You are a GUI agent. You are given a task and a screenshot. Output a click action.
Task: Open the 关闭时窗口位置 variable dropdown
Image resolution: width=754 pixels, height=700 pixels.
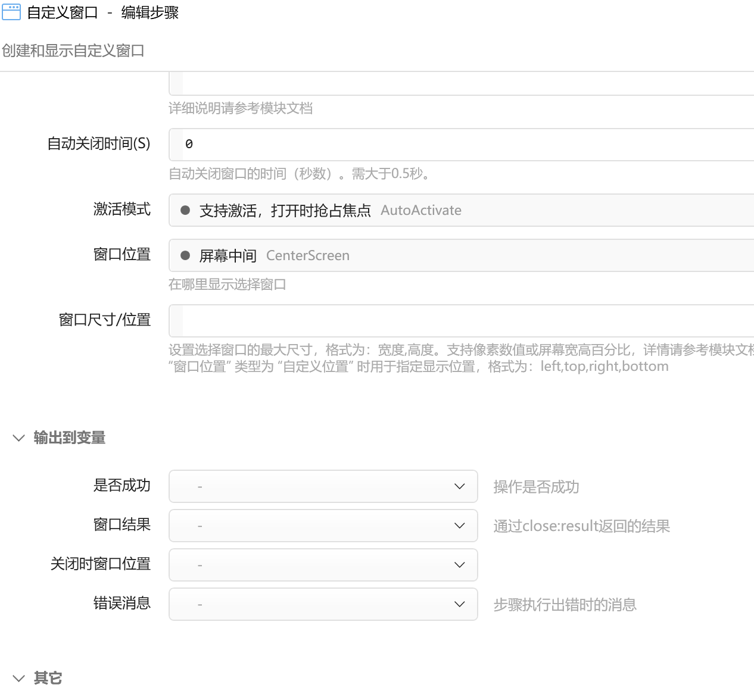[323, 565]
